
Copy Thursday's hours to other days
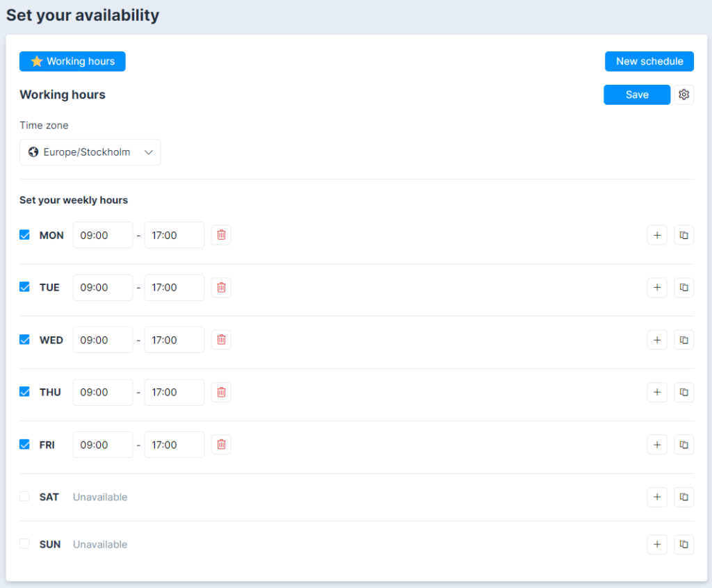684,392
